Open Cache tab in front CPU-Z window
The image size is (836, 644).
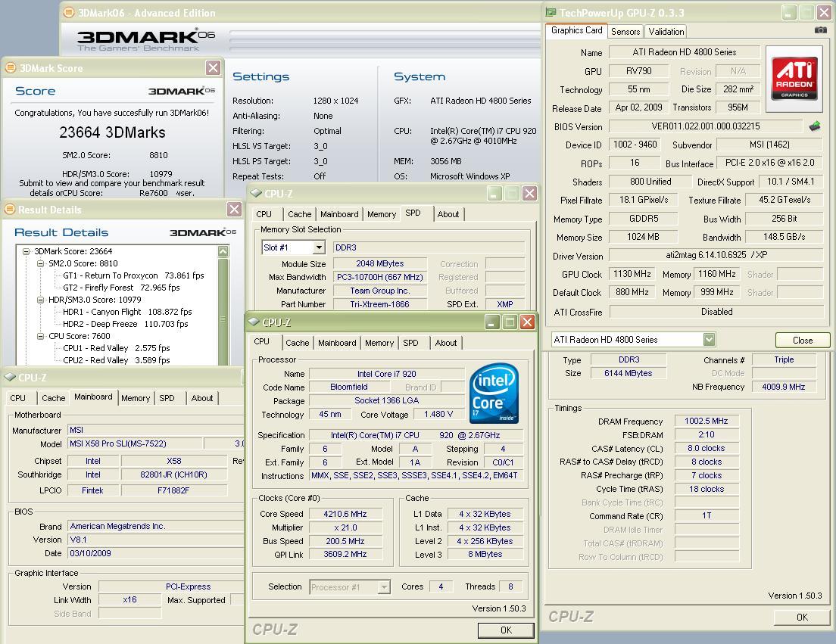coord(297,343)
